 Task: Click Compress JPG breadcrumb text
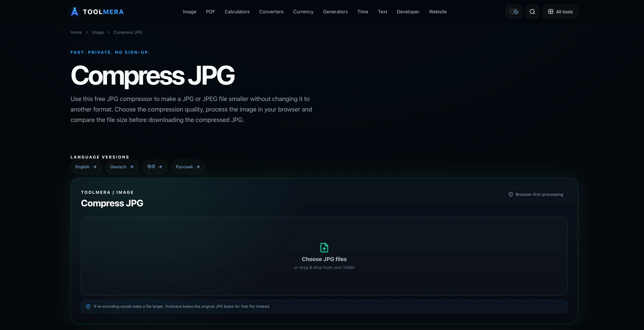pyautogui.click(x=128, y=32)
